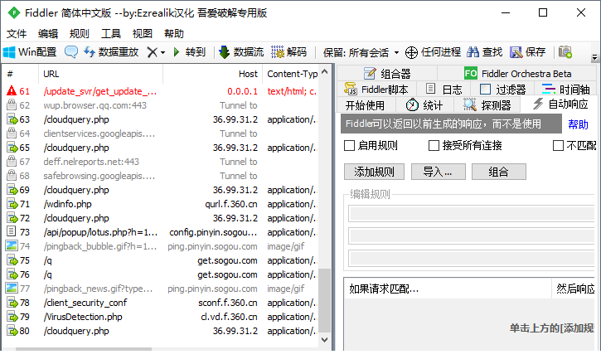The image size is (601, 364).
Task: Click the session list horizontal scrollbar thumb
Action: click(84, 349)
